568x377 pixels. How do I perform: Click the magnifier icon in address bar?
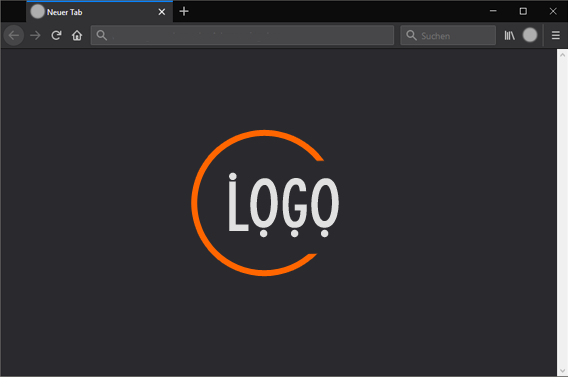coord(102,35)
